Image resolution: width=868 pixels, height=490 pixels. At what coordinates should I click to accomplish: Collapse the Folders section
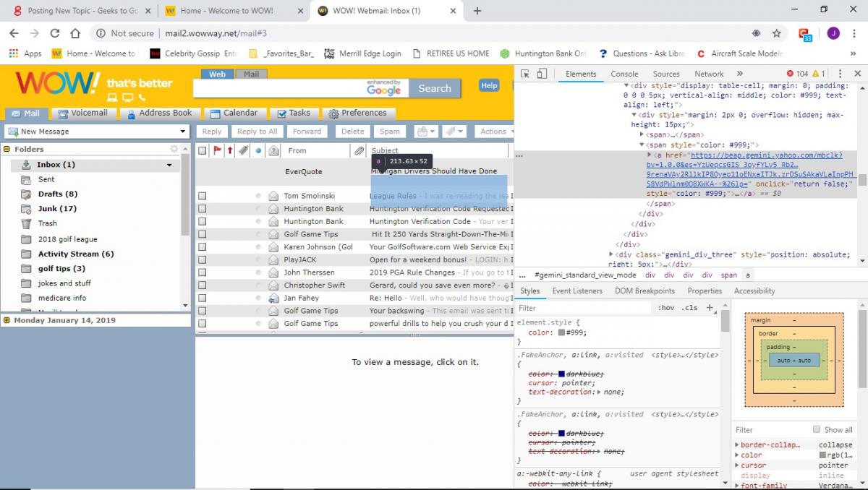8,149
